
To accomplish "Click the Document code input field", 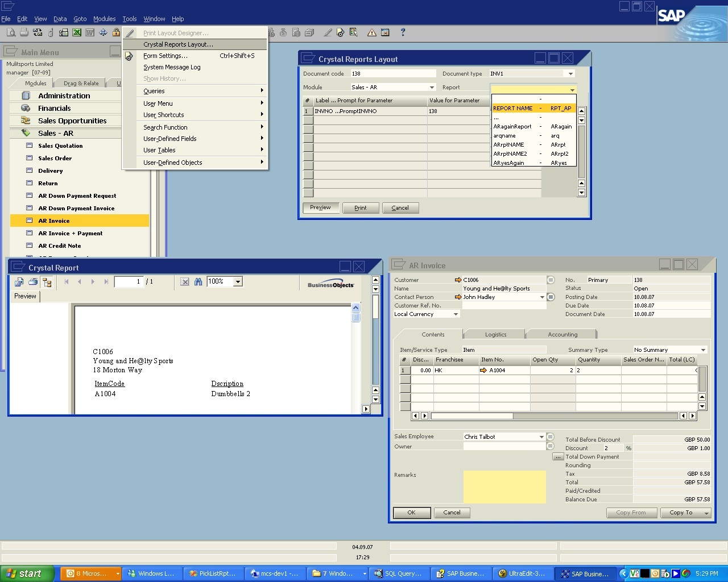I will pos(392,73).
